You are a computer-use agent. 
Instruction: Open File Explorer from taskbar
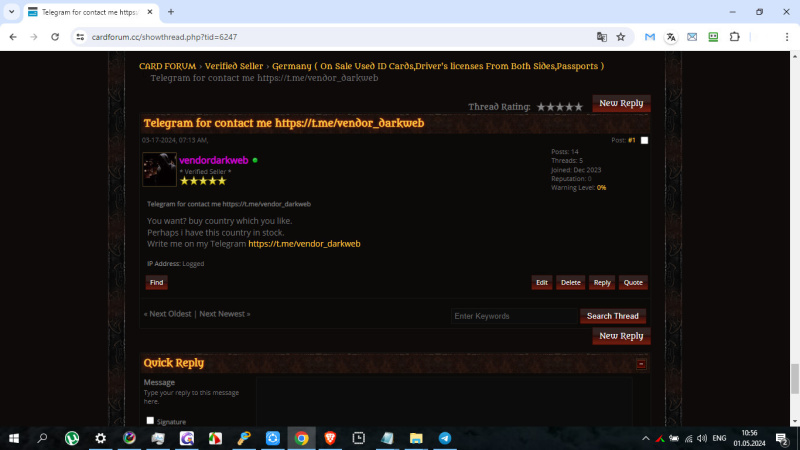tap(416, 438)
